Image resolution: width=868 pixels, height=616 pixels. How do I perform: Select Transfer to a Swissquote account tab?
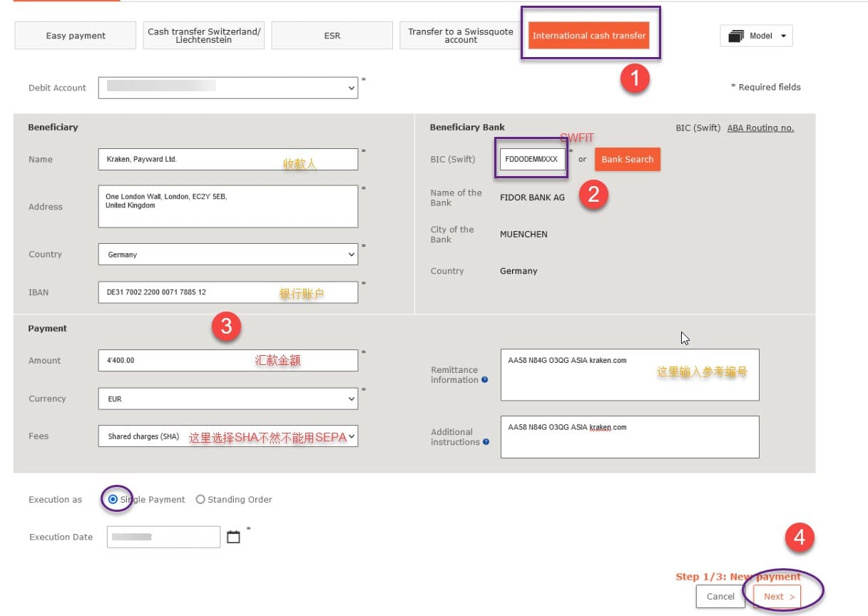(x=460, y=34)
